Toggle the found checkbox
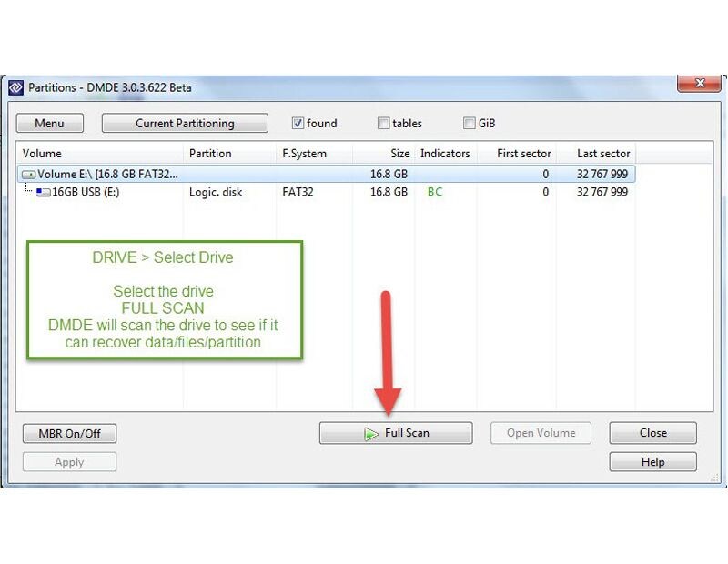Screen dimensions: 728x564 point(298,123)
